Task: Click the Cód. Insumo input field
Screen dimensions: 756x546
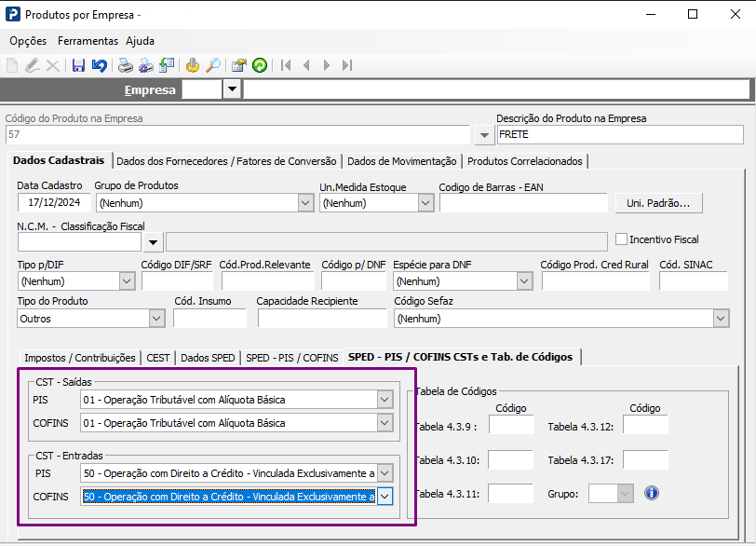Action: [x=210, y=319]
